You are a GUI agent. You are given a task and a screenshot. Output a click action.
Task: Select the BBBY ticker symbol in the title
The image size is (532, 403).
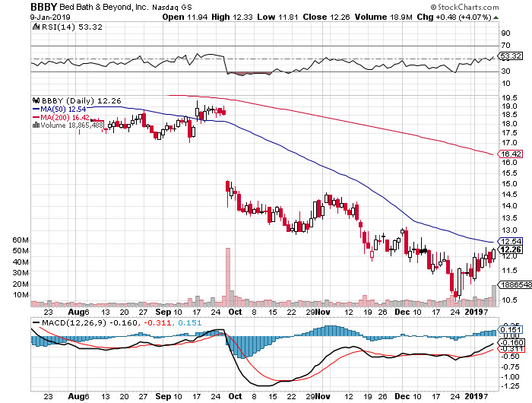click(x=44, y=7)
